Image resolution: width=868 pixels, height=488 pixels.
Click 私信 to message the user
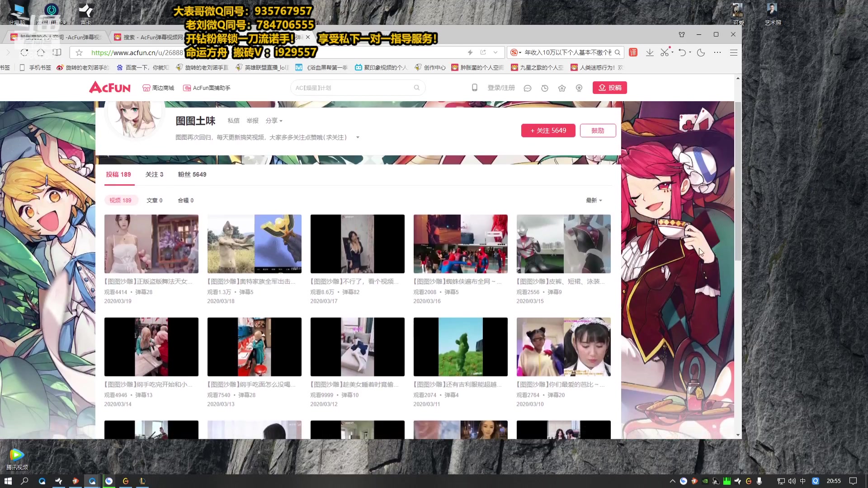234,121
